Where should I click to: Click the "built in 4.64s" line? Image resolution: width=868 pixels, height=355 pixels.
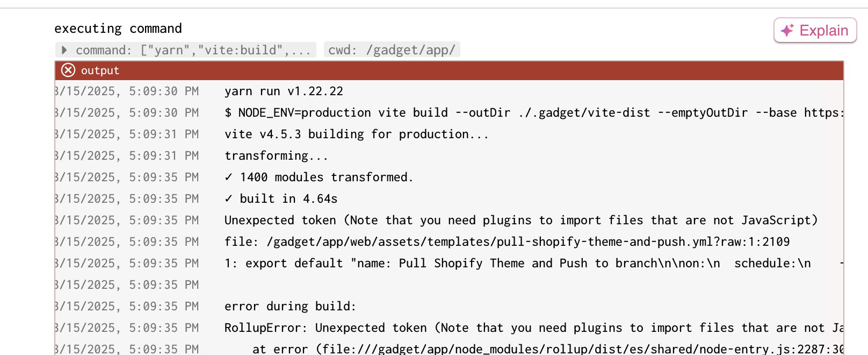(281, 199)
